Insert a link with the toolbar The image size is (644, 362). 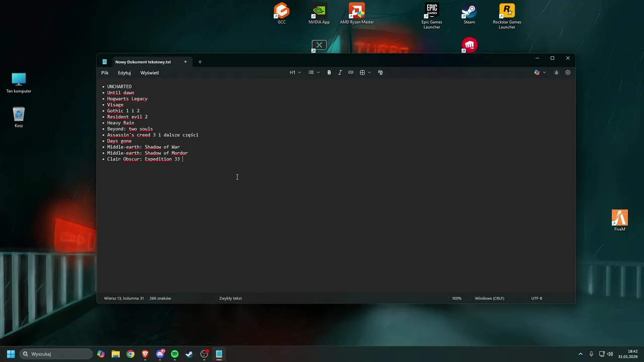351,72
